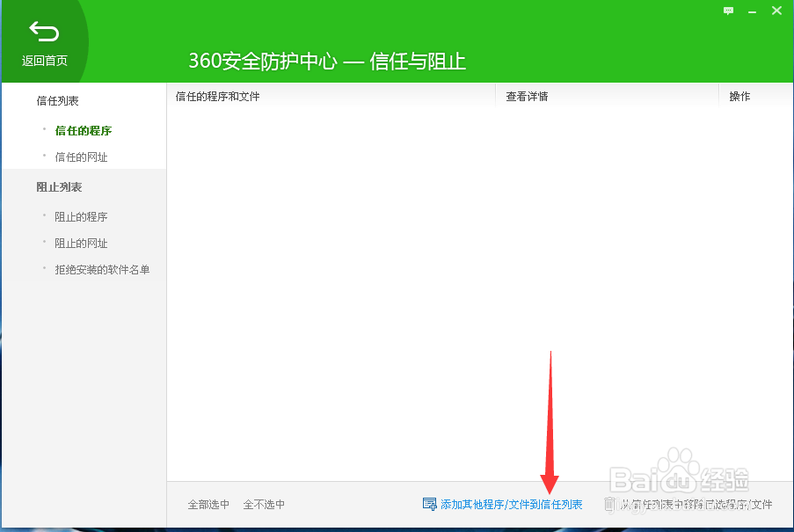The width and height of the screenshot is (794, 532).
Task: Select 信任的程序 in the sidebar
Action: pyautogui.click(x=83, y=131)
